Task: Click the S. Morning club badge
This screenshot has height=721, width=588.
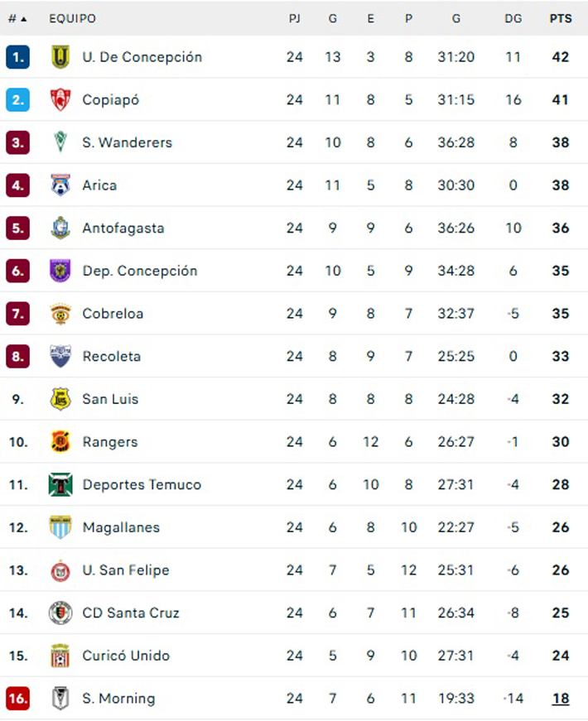Action: [60, 699]
